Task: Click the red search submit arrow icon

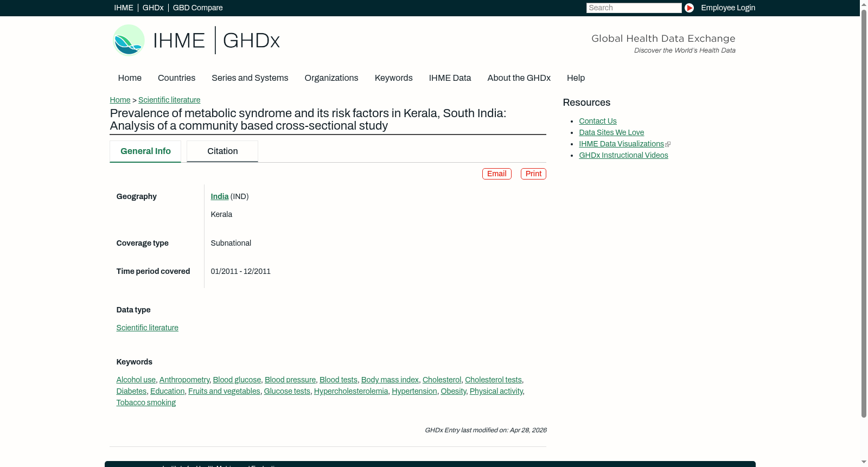Action: (689, 8)
